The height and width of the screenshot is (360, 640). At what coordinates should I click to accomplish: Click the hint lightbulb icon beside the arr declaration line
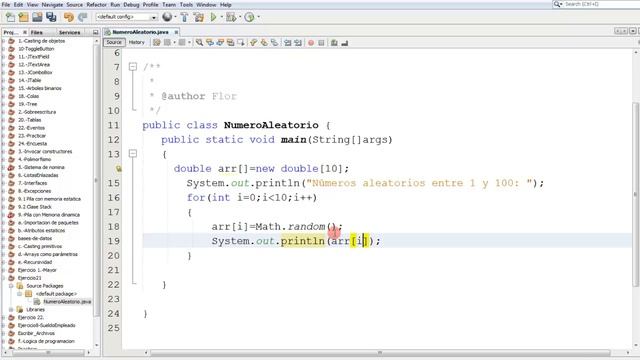[118, 169]
